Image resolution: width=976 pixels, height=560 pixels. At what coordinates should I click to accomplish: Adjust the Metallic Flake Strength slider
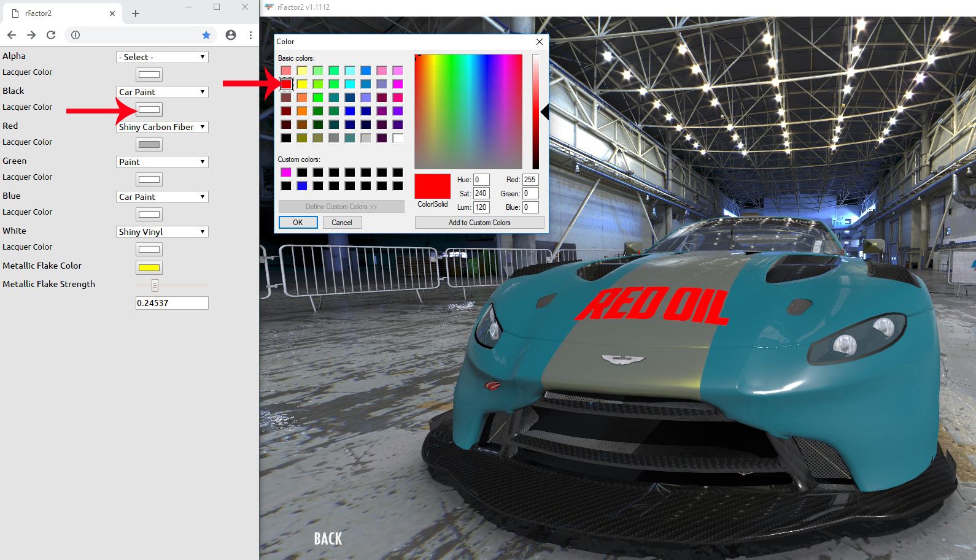coord(155,285)
